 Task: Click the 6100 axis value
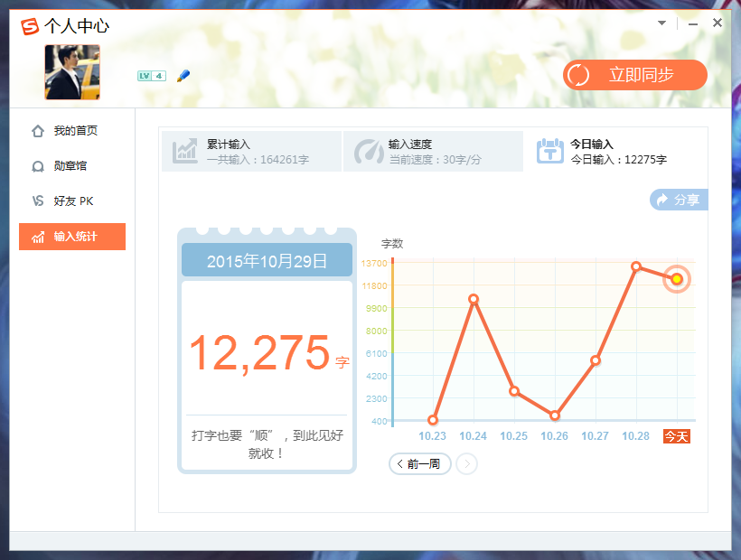(x=376, y=353)
